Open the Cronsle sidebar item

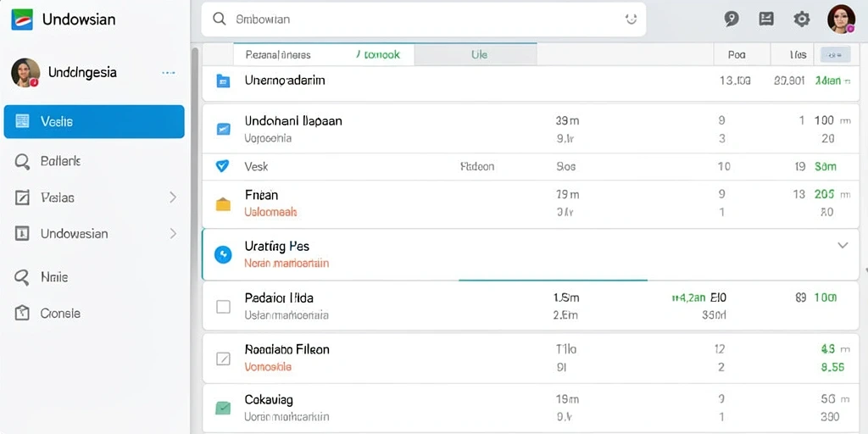(x=94, y=314)
